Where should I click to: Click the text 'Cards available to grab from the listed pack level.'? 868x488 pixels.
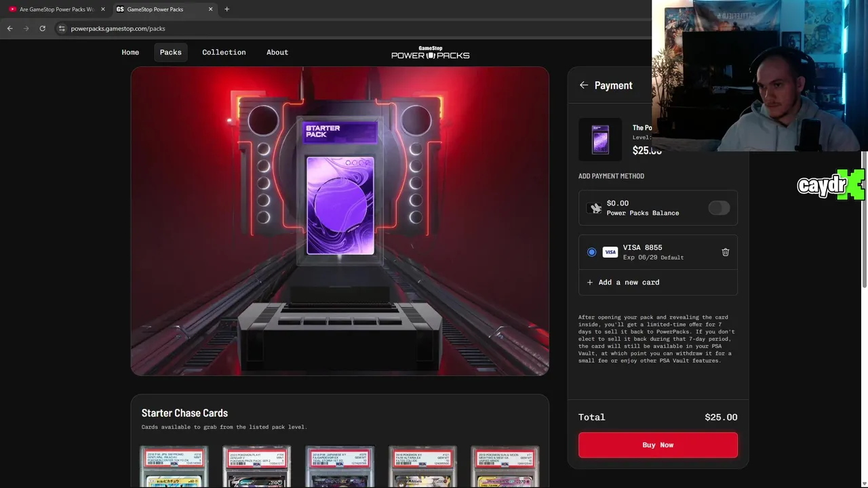coord(224,427)
